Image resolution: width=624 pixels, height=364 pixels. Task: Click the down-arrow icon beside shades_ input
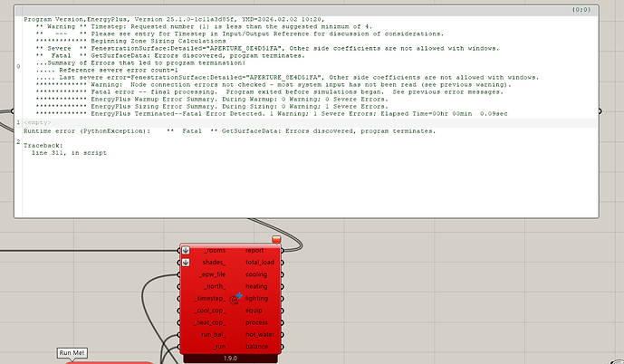pyautogui.click(x=186, y=263)
